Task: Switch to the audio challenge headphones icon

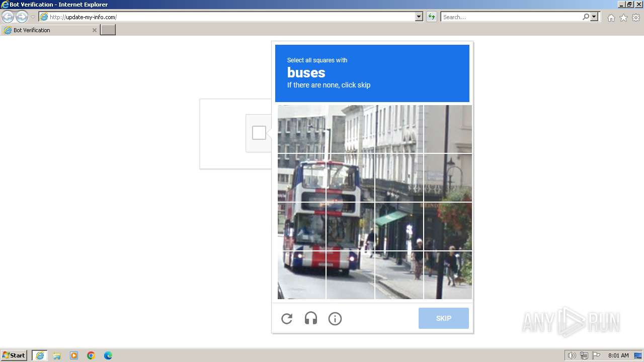Action: point(311,318)
